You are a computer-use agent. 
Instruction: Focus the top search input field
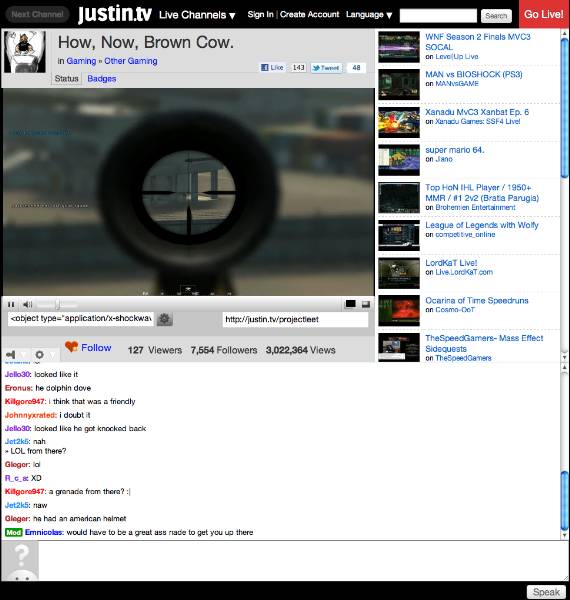[438, 16]
